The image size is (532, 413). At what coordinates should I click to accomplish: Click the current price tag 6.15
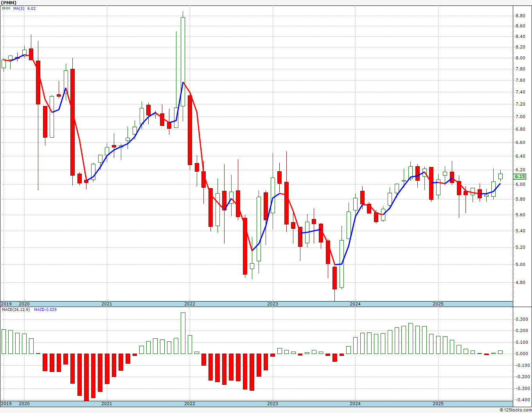tap(521, 177)
